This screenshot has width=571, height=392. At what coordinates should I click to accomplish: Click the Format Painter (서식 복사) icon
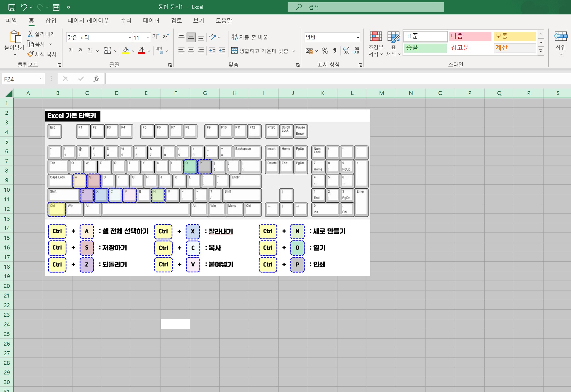tap(30, 54)
